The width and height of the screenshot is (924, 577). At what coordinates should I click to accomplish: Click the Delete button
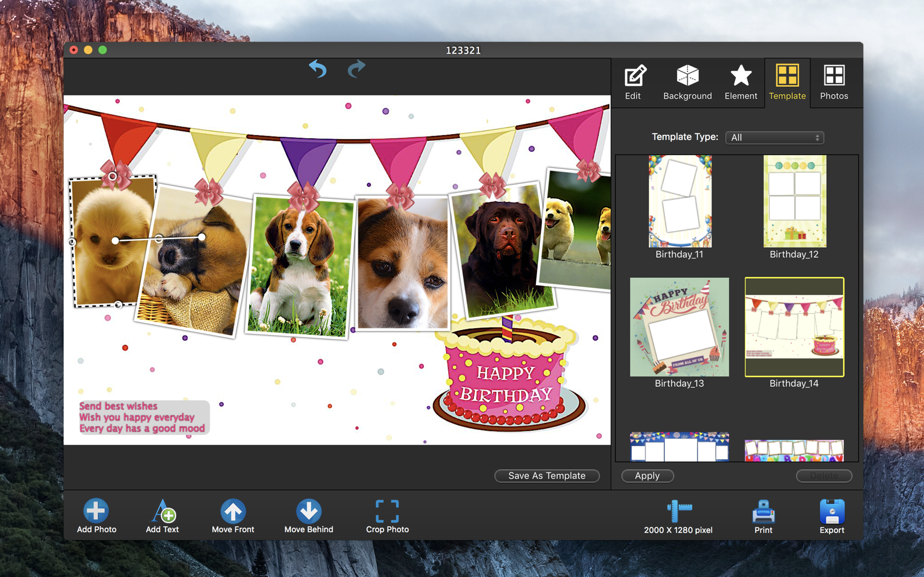824,476
